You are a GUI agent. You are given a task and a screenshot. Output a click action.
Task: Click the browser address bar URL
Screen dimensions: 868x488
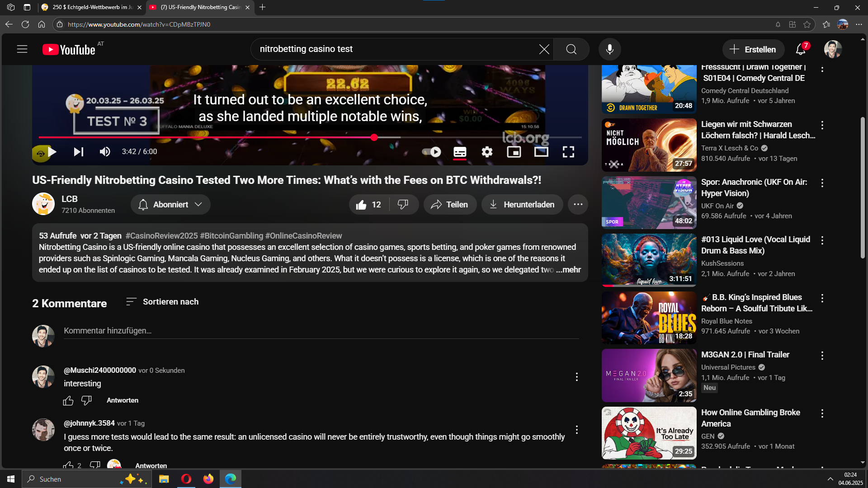[139, 24]
